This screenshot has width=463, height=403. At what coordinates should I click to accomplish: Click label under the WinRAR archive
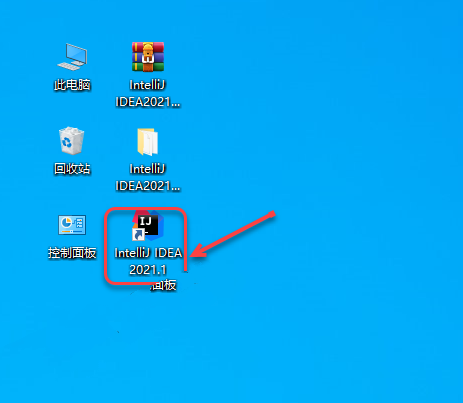(x=148, y=93)
